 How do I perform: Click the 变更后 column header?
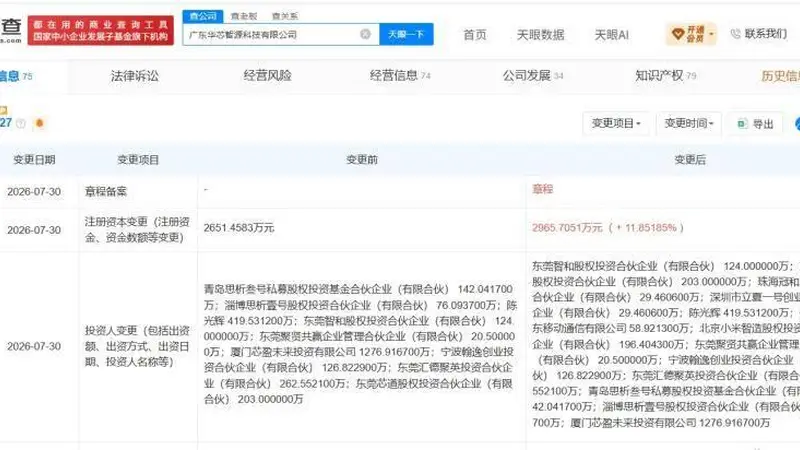coord(690,160)
